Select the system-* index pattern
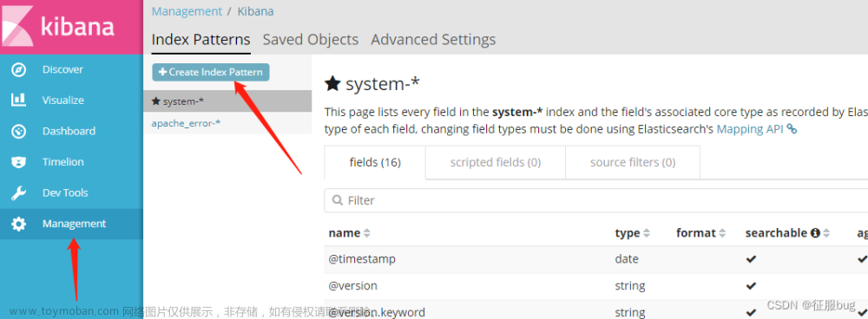This screenshot has width=868, height=319. pyautogui.click(x=227, y=101)
